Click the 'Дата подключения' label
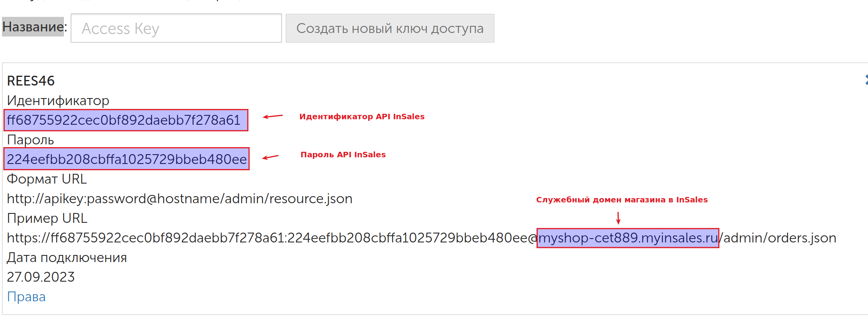The width and height of the screenshot is (868, 335). coord(67,257)
